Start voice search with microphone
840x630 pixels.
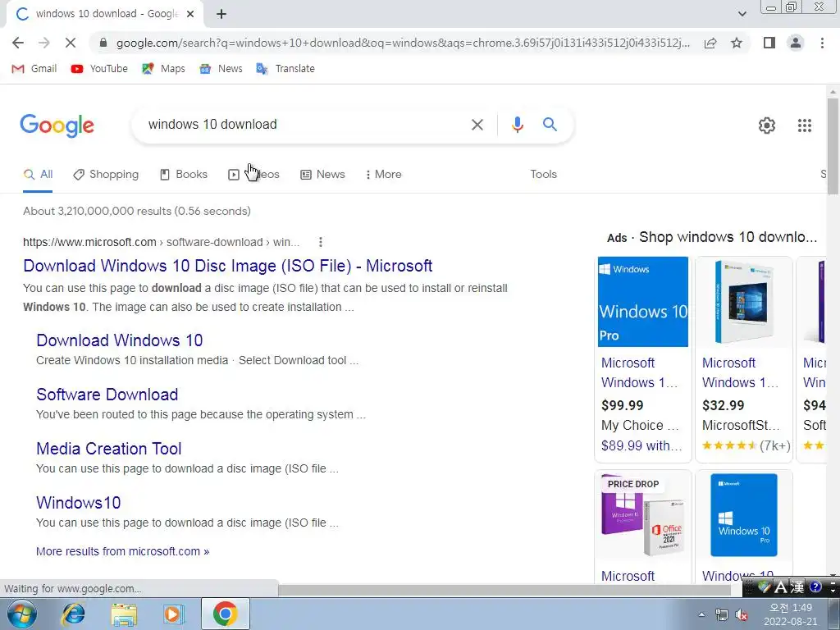517,125
